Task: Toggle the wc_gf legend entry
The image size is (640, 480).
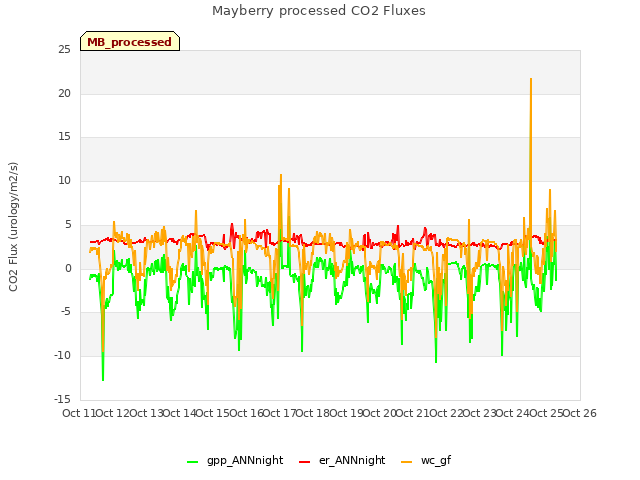Action: (x=426, y=460)
